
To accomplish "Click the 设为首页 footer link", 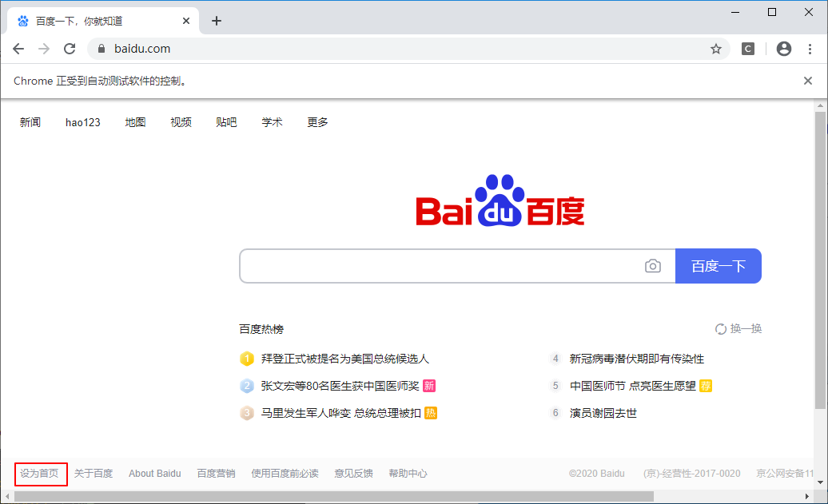I will point(40,474).
